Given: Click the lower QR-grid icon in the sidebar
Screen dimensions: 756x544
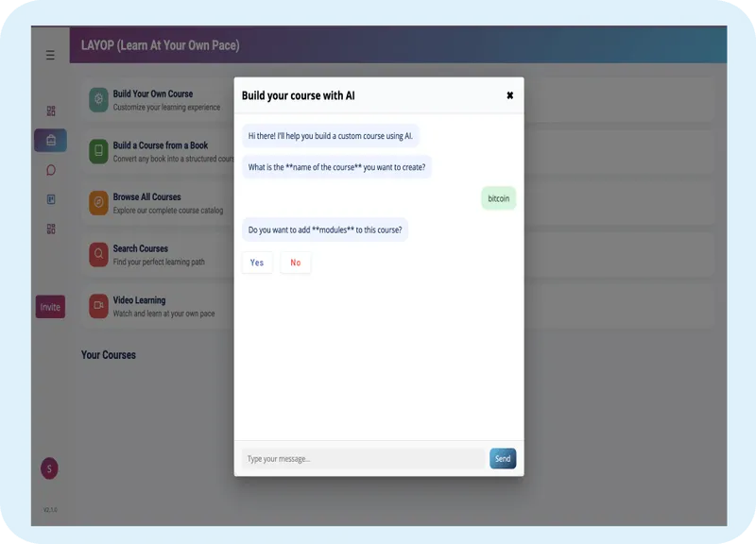Looking at the screenshot, I should 50,227.
